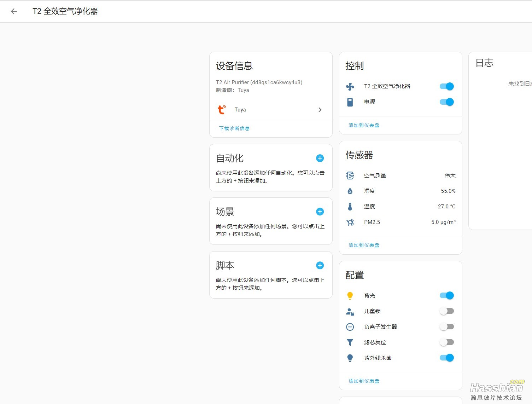
Task: Click the PM2.5 sensor label
Action: point(372,222)
